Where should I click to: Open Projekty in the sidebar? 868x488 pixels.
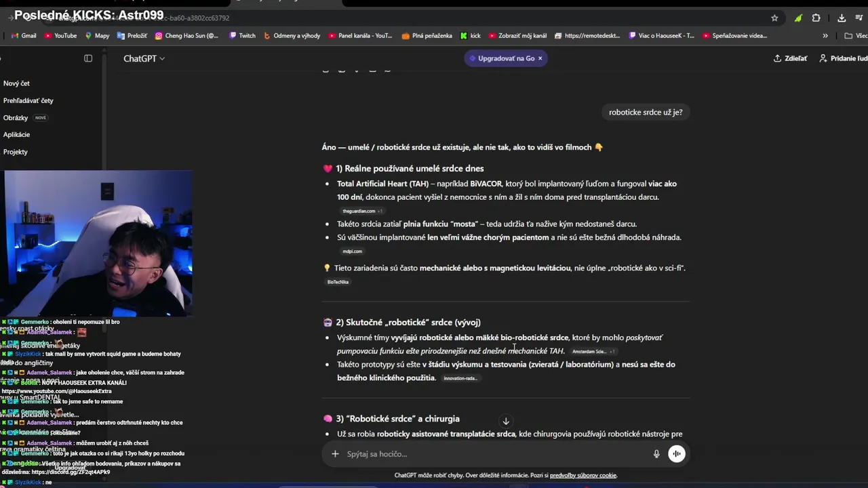point(16,152)
